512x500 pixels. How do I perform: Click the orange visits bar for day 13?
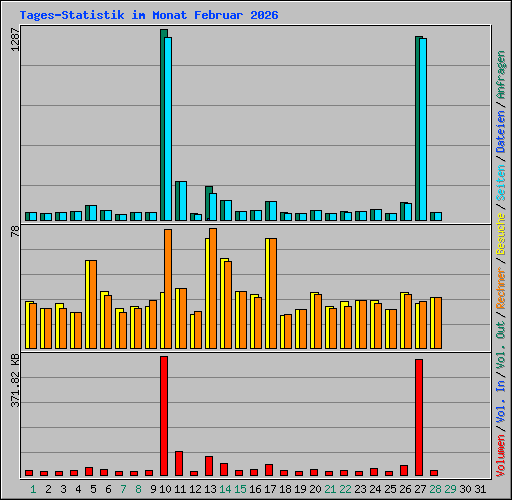click(x=213, y=289)
